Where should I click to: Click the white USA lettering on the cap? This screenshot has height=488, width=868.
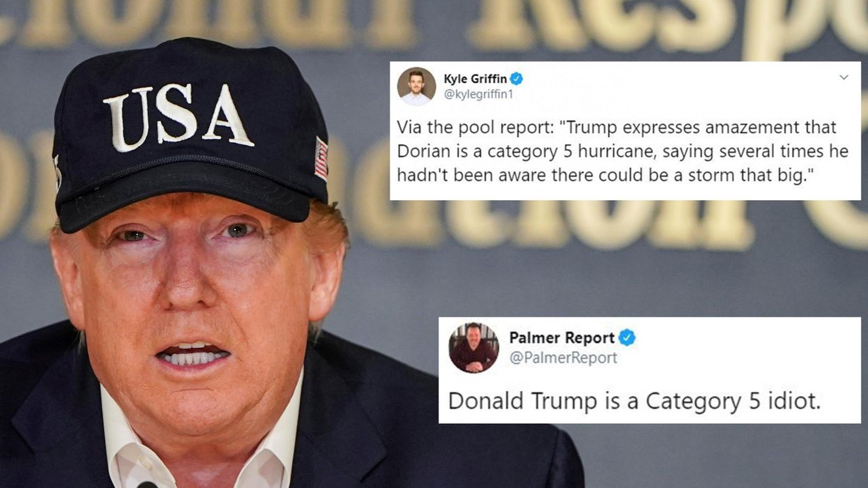[x=179, y=117]
